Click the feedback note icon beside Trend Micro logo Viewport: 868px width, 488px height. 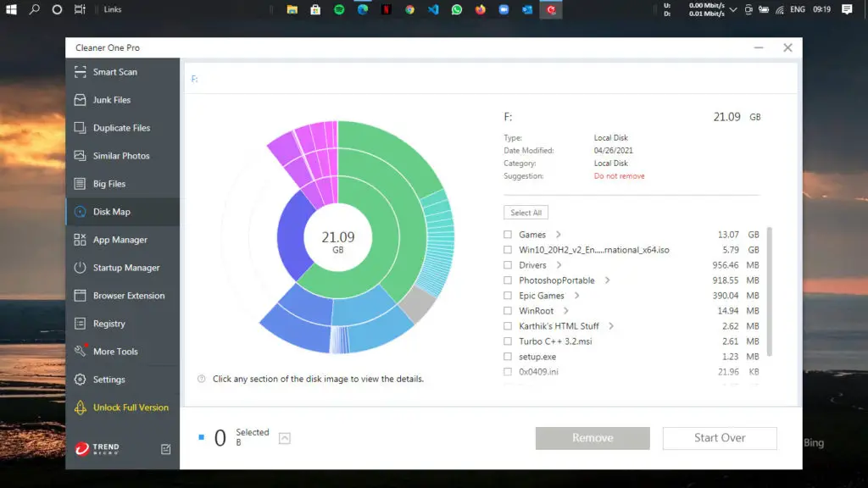165,449
